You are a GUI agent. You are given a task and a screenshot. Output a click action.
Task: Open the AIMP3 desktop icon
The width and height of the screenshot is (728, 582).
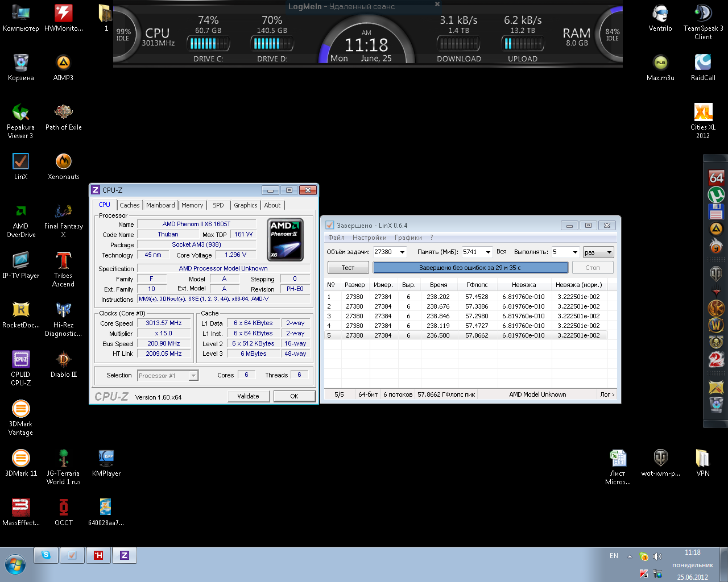63,67
